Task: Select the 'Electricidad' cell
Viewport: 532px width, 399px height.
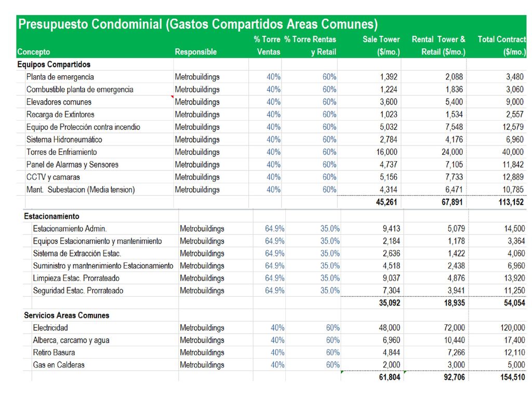Action: [x=50, y=328]
